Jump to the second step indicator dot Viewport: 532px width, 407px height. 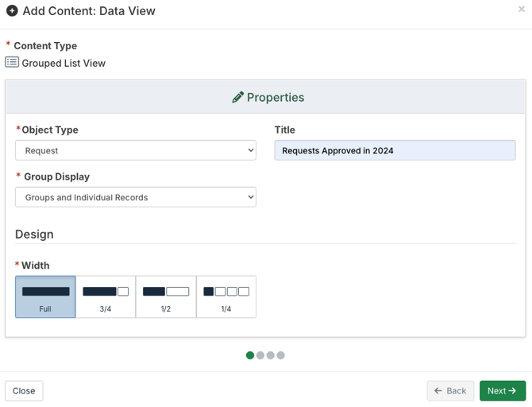(260, 355)
